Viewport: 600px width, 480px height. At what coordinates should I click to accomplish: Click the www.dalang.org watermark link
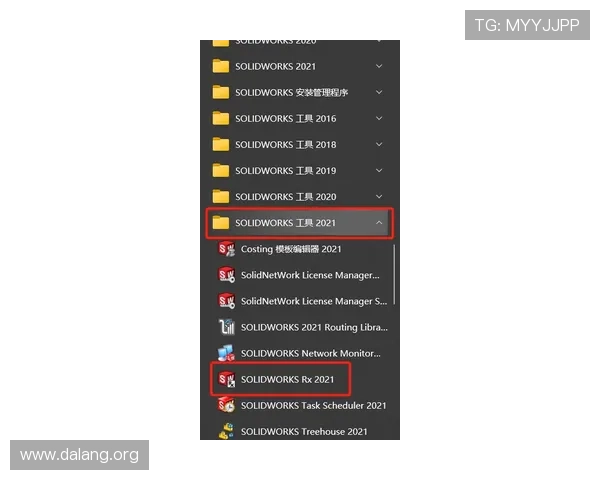[x=79, y=455]
